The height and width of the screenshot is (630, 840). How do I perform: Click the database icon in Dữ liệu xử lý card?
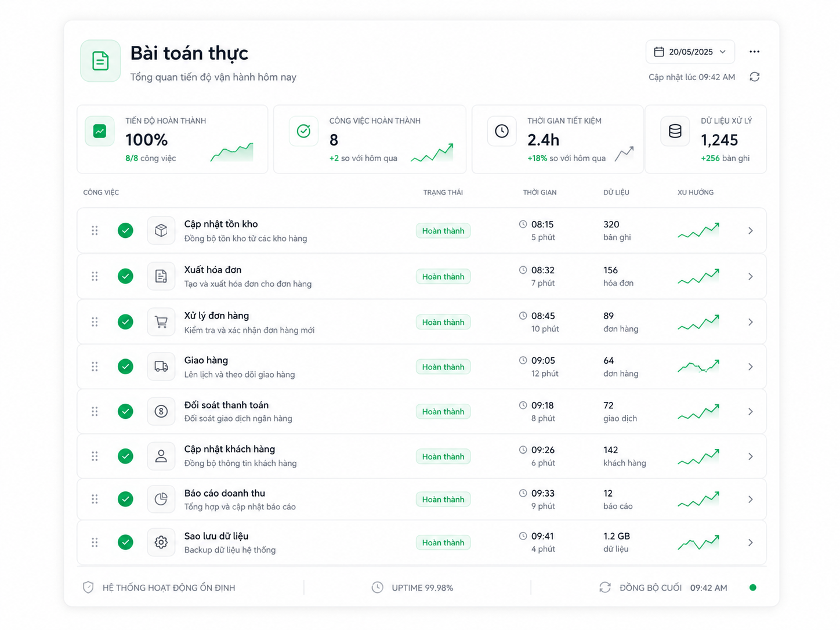tap(675, 131)
